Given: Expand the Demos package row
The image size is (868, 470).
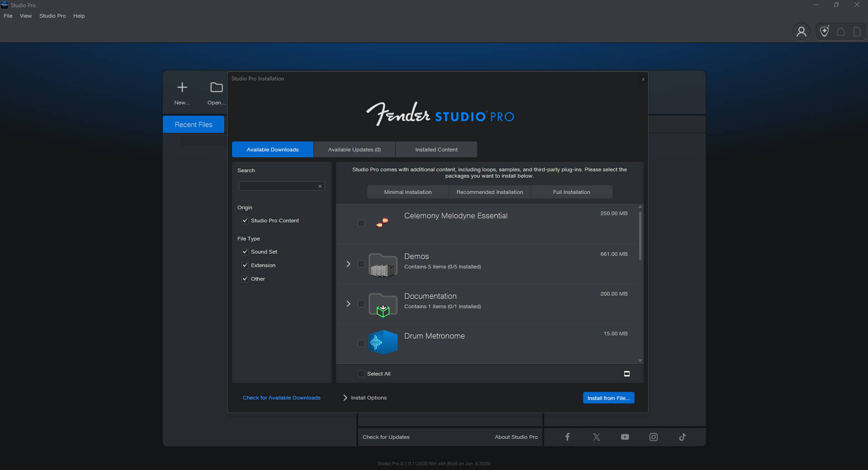Looking at the screenshot, I should (x=348, y=264).
